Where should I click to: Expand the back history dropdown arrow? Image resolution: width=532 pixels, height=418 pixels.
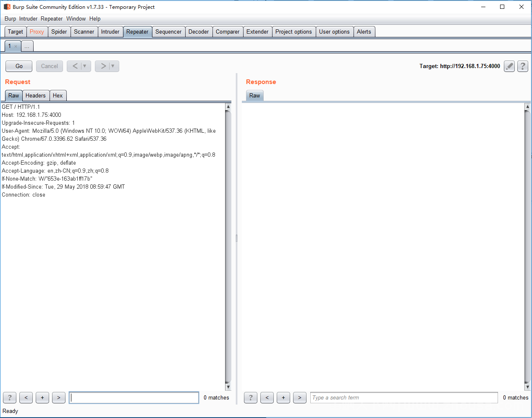tap(85, 66)
